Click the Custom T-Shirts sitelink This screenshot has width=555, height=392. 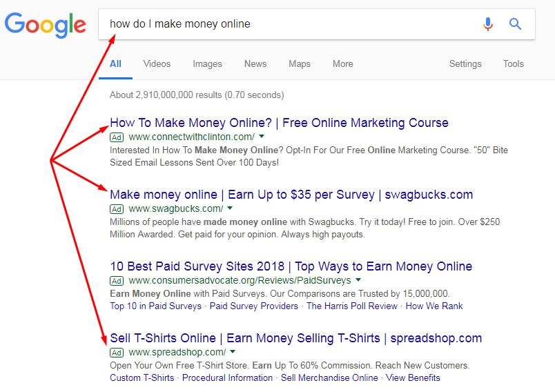tap(142, 378)
